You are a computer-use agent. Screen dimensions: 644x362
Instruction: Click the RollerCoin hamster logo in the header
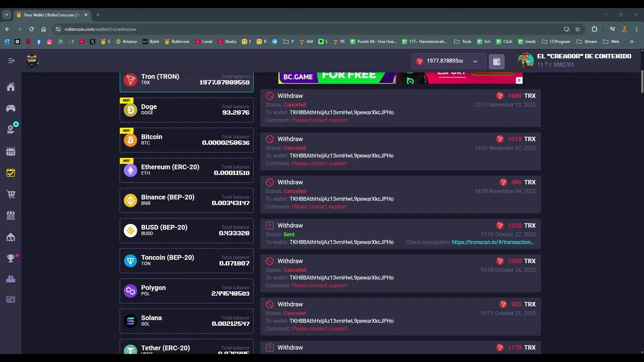pos(33,61)
